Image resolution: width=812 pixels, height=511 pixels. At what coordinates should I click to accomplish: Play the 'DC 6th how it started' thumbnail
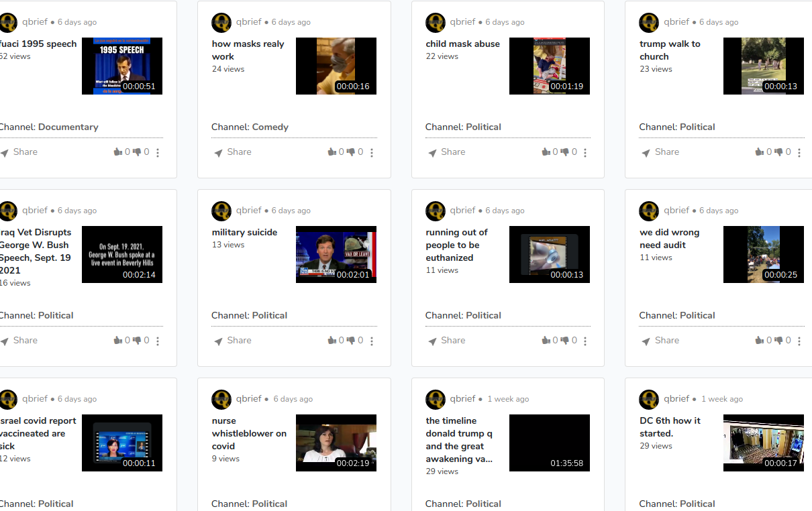pyautogui.click(x=764, y=443)
